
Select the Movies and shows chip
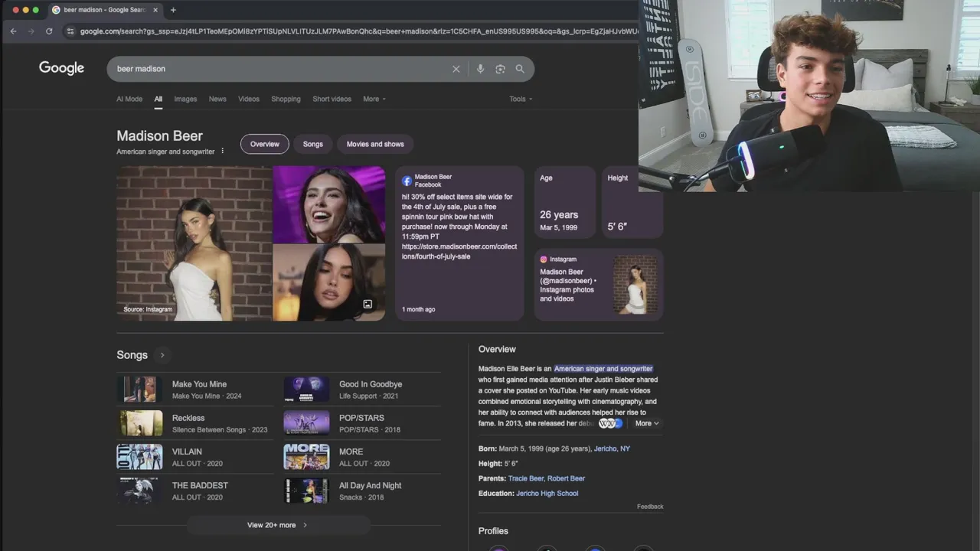tap(375, 144)
